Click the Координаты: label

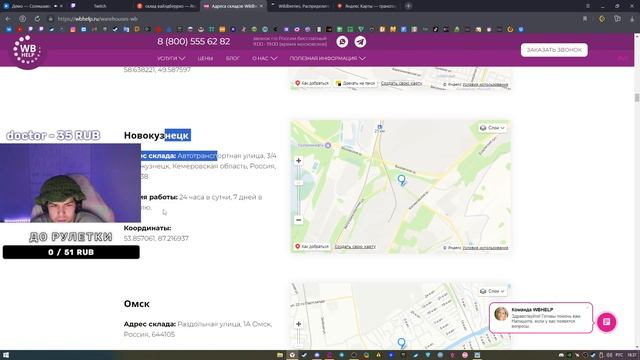(147, 228)
